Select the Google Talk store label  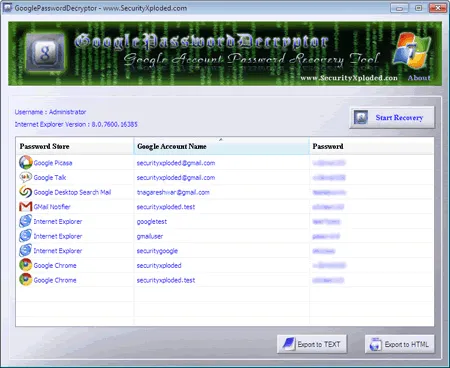[x=50, y=178]
